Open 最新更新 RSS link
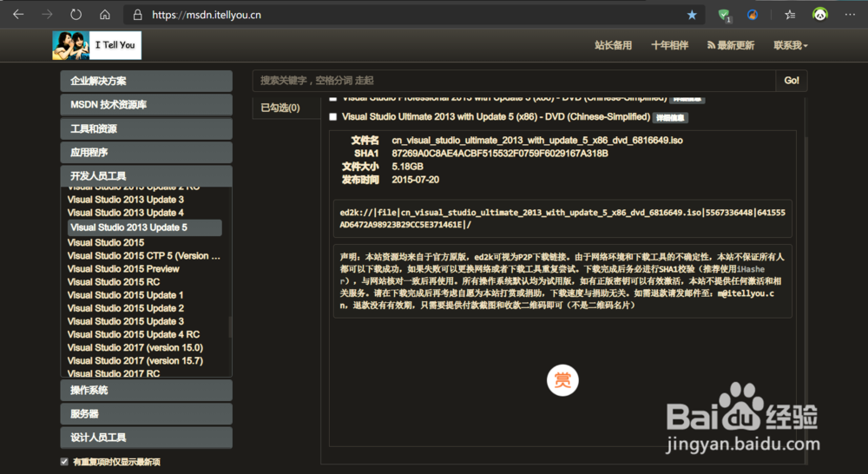 (731, 45)
